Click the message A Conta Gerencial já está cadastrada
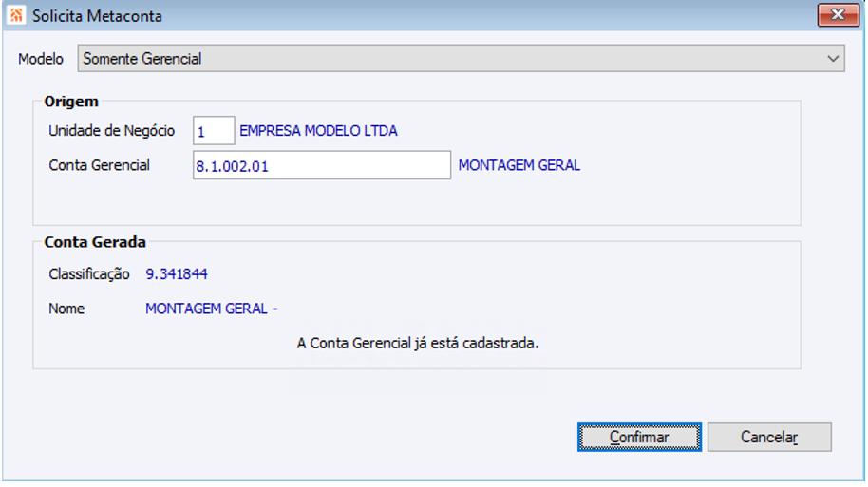The height and width of the screenshot is (487, 868). click(x=418, y=343)
